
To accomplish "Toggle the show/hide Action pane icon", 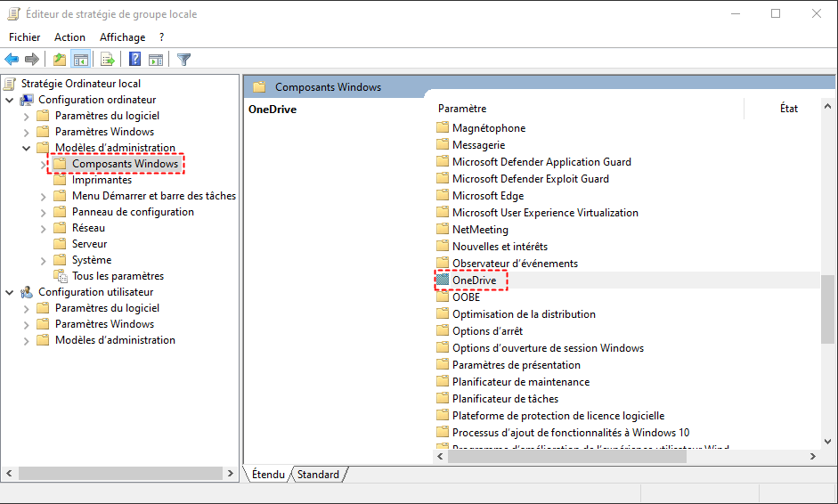I will click(156, 60).
